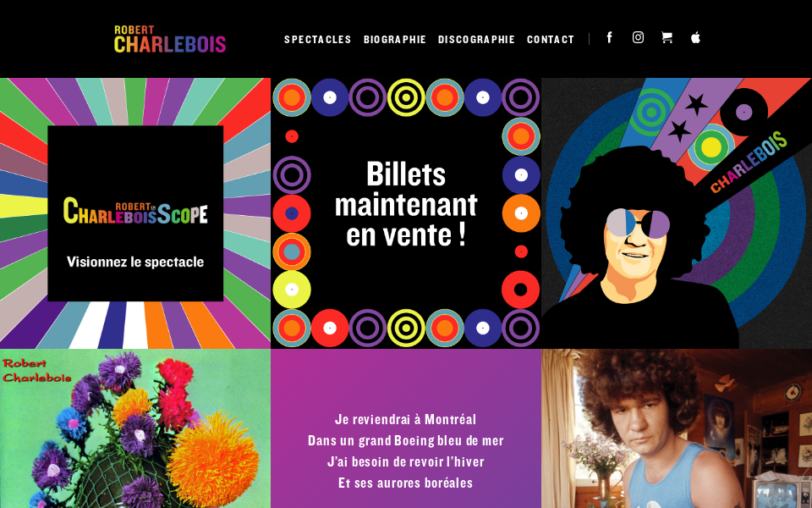Click Billets maintenant en vente banner
Screen dimensions: 812x508
tap(406, 204)
